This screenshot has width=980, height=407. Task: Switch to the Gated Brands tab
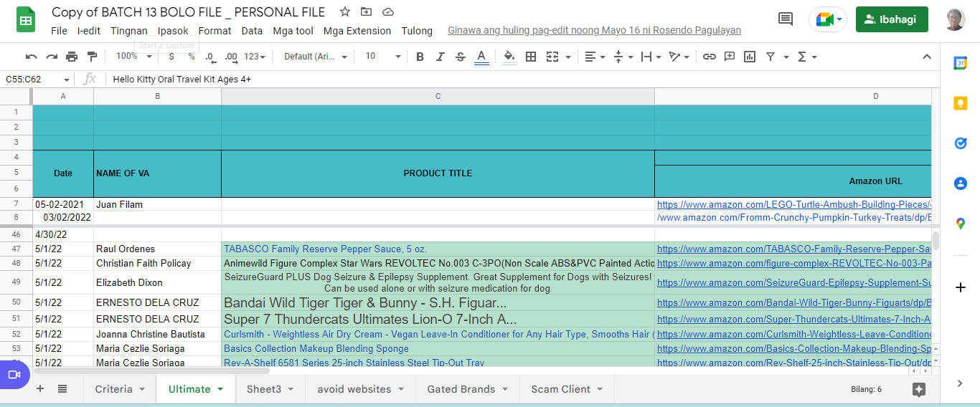(x=461, y=389)
